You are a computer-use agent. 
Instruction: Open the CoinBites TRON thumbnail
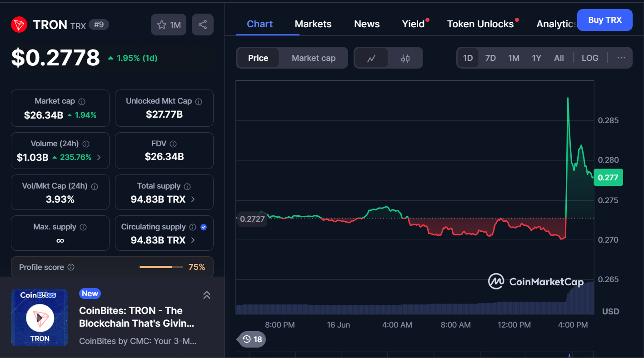click(40, 318)
